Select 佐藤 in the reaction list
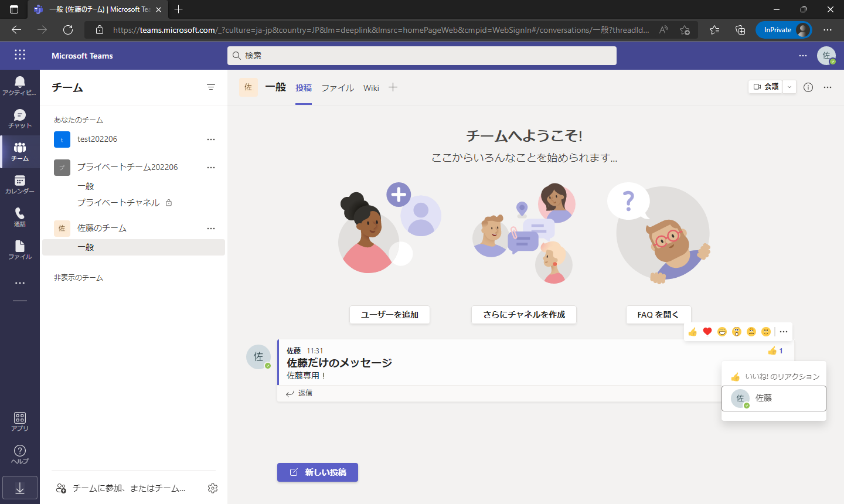This screenshot has width=844, height=504. [x=774, y=399]
